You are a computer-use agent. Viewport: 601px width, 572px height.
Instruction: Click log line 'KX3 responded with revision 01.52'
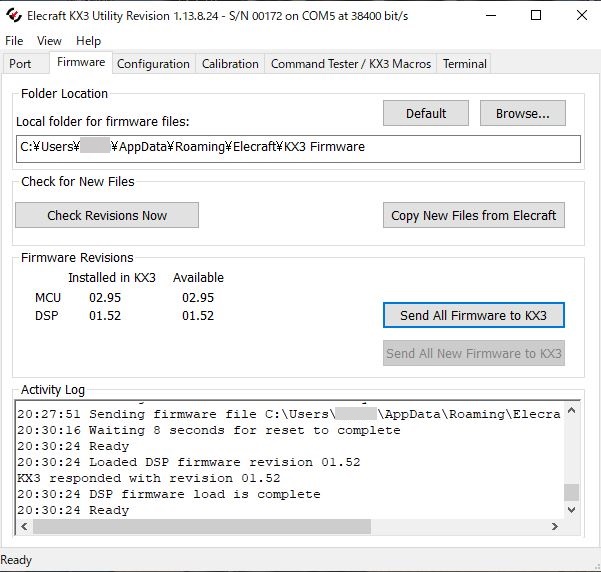[149, 478]
